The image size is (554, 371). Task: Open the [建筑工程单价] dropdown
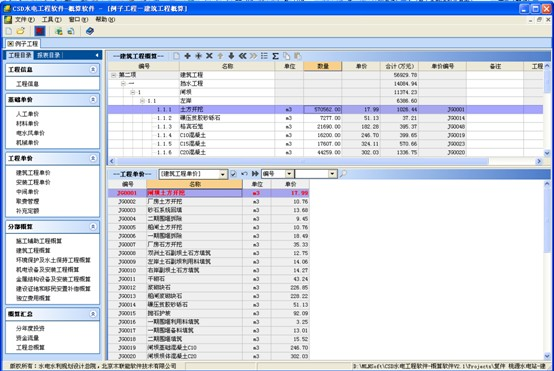[x=223, y=174]
